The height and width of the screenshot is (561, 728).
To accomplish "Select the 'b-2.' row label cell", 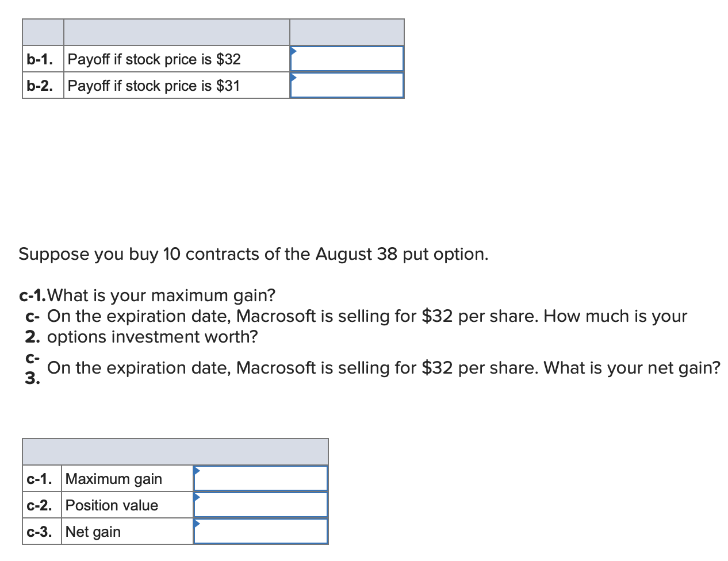I will [42, 85].
